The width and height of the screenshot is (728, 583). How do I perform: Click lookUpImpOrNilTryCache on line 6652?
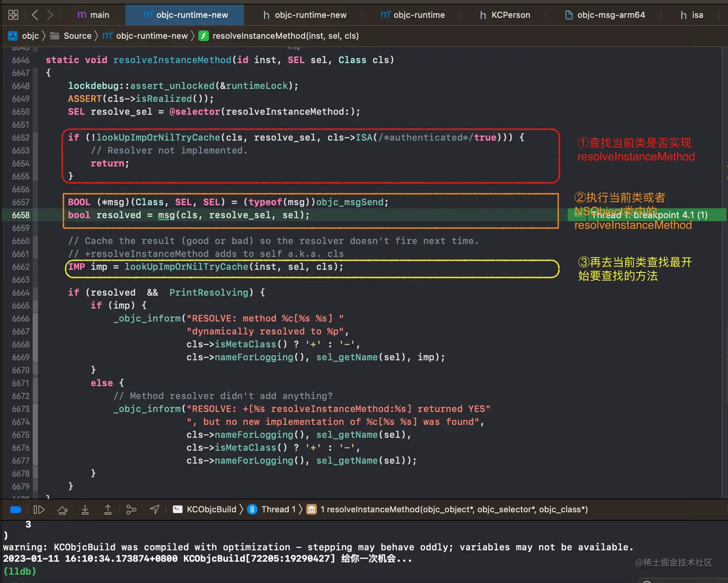(158, 138)
